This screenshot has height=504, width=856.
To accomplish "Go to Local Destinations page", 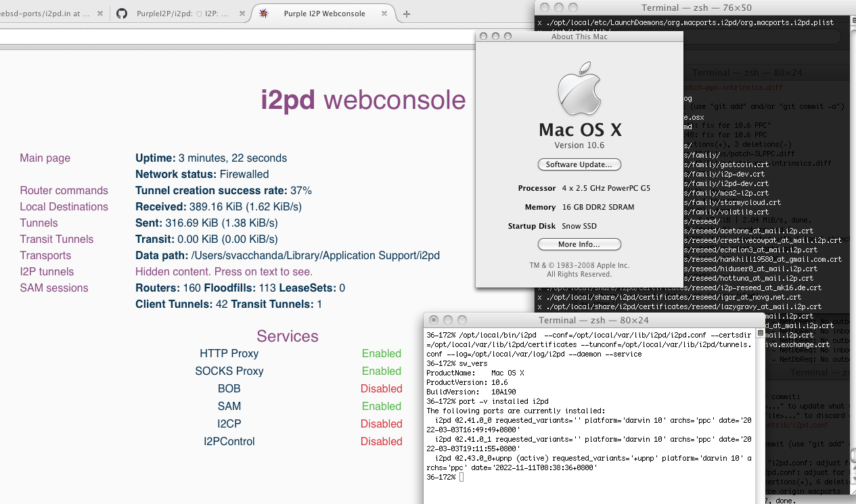I will [x=64, y=206].
